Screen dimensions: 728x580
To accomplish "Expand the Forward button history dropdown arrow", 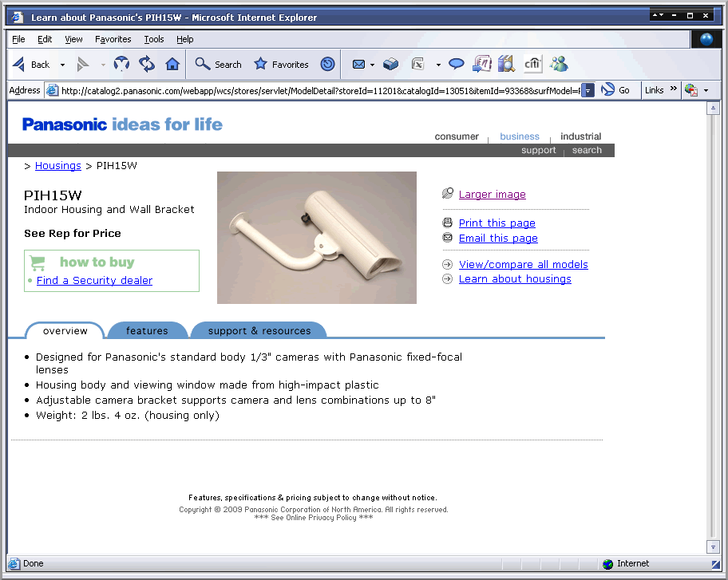I will (103, 65).
